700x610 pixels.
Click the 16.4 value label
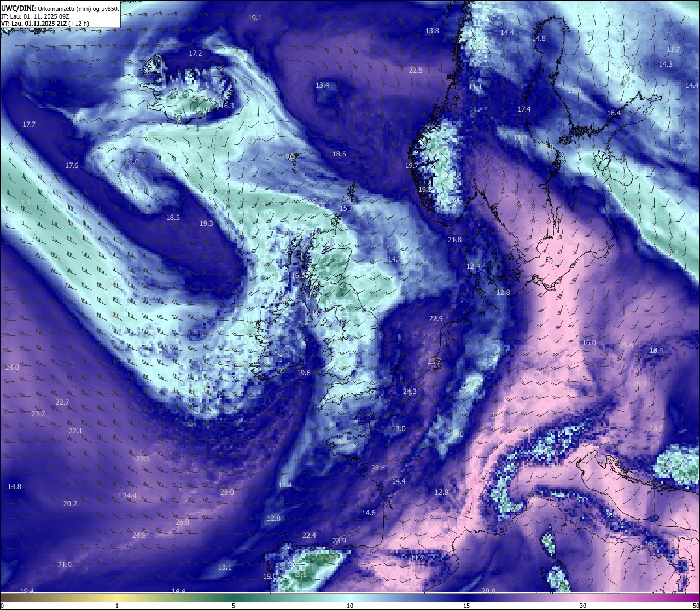(614, 113)
